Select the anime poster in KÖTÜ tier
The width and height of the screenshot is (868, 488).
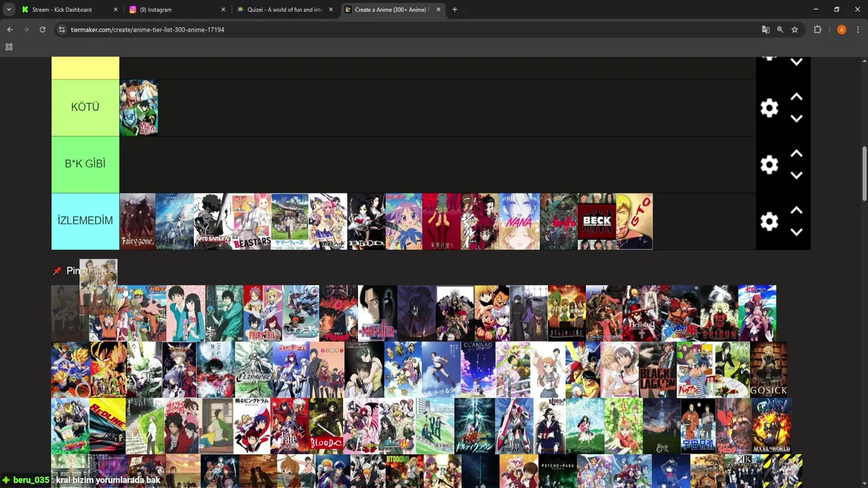[x=139, y=108]
